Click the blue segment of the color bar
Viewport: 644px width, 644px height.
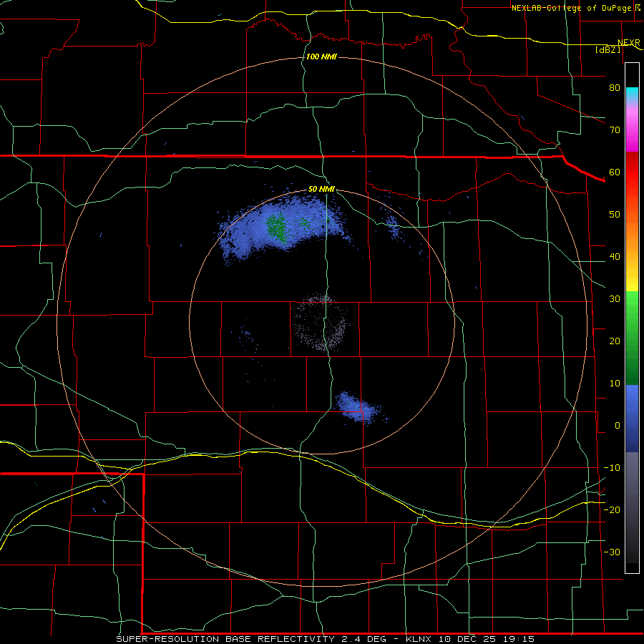click(x=632, y=419)
